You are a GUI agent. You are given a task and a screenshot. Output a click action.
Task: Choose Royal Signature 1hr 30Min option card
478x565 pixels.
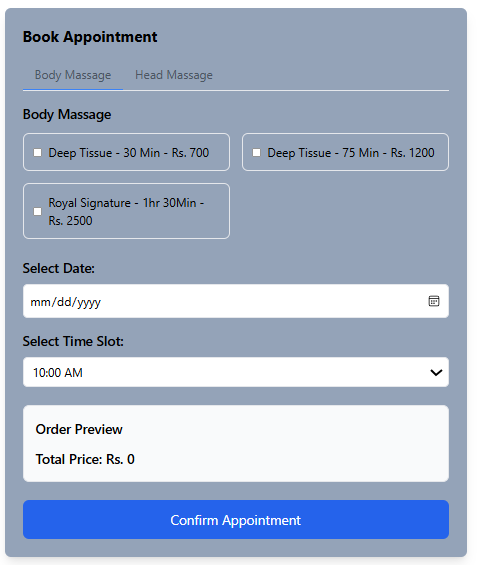tap(126, 211)
